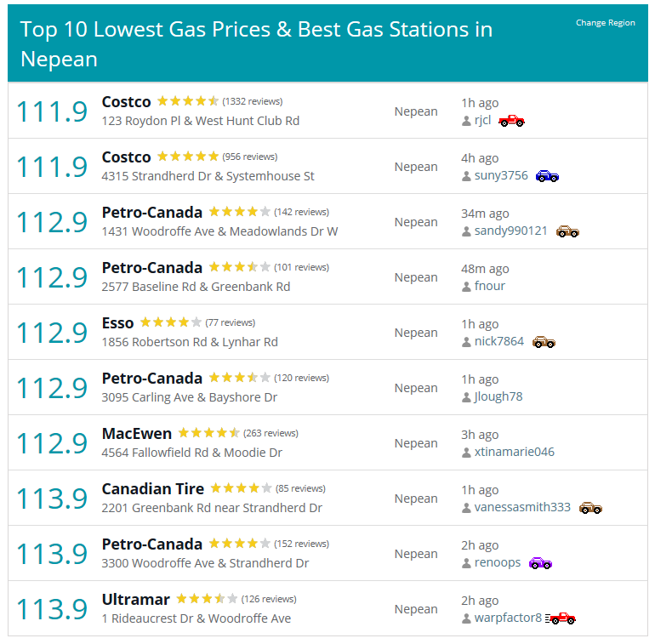Image resolution: width=655 pixels, height=644 pixels.
Task: Click the brown car icon beside nick7864
Action: [544, 342]
